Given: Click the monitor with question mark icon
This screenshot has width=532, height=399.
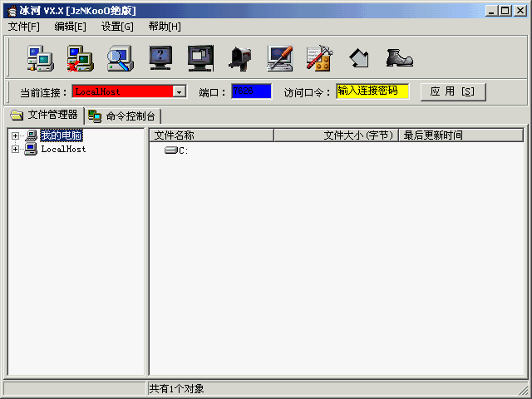Looking at the screenshot, I should coord(160,57).
